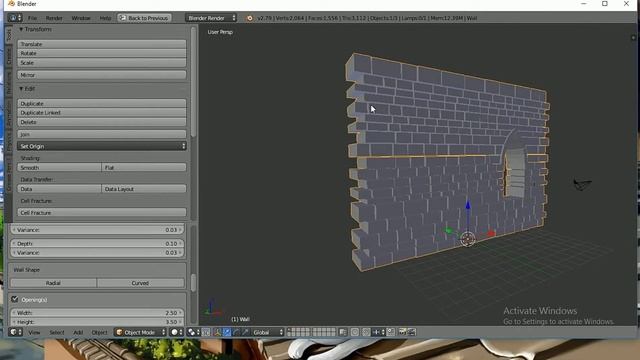Click the operator panel vertical scrollbar
Screen dimensions: 640x360
click(193, 282)
